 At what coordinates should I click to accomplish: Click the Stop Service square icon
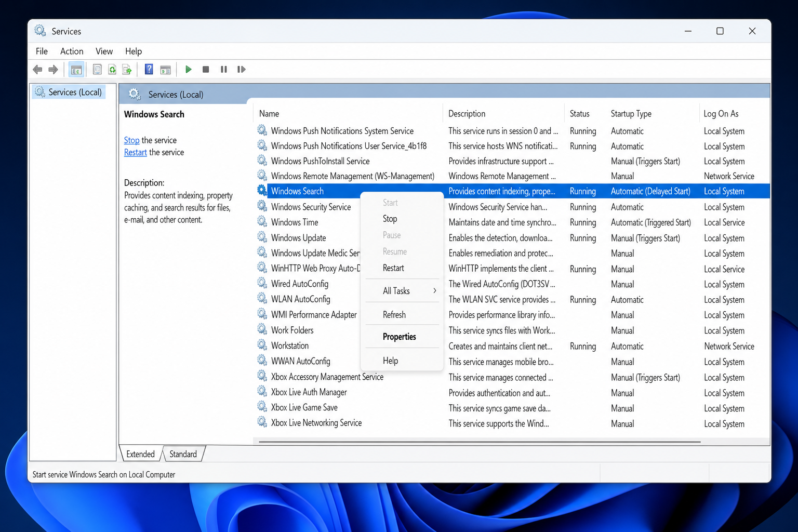coord(206,69)
